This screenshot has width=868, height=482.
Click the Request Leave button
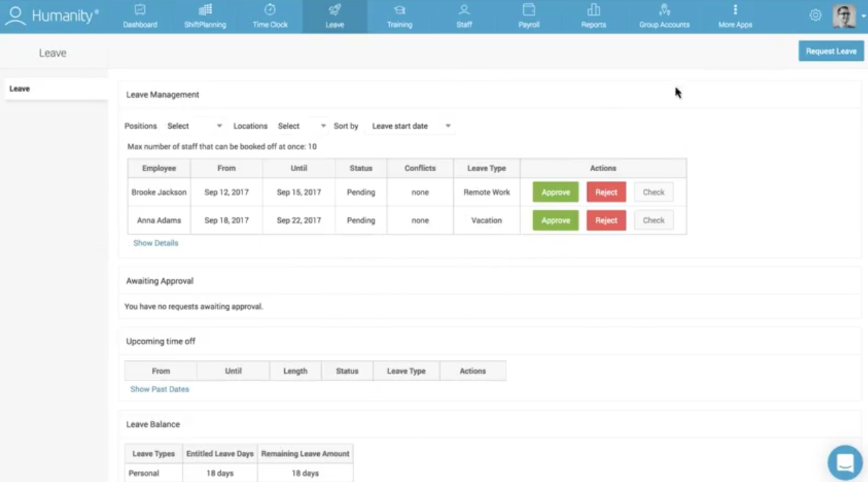831,51
